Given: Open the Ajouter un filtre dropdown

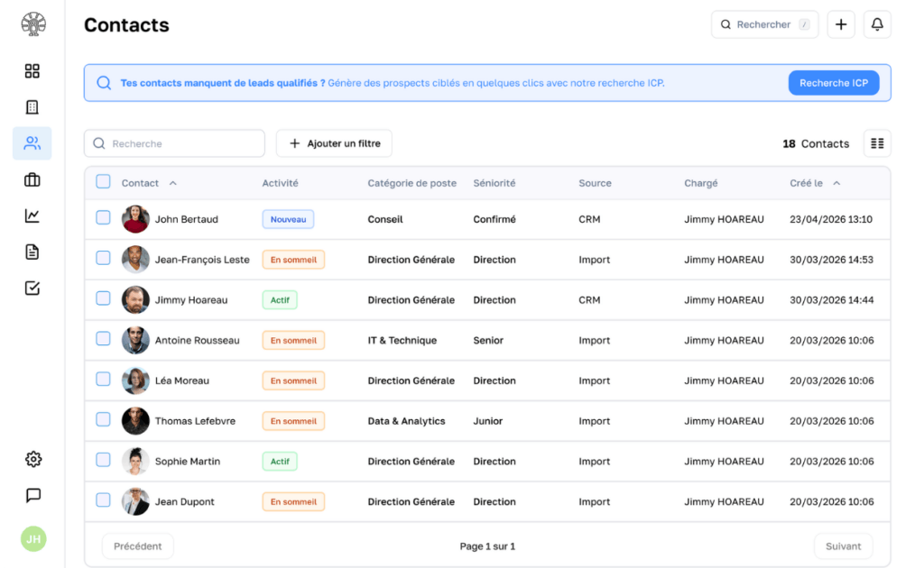Looking at the screenshot, I should [334, 142].
